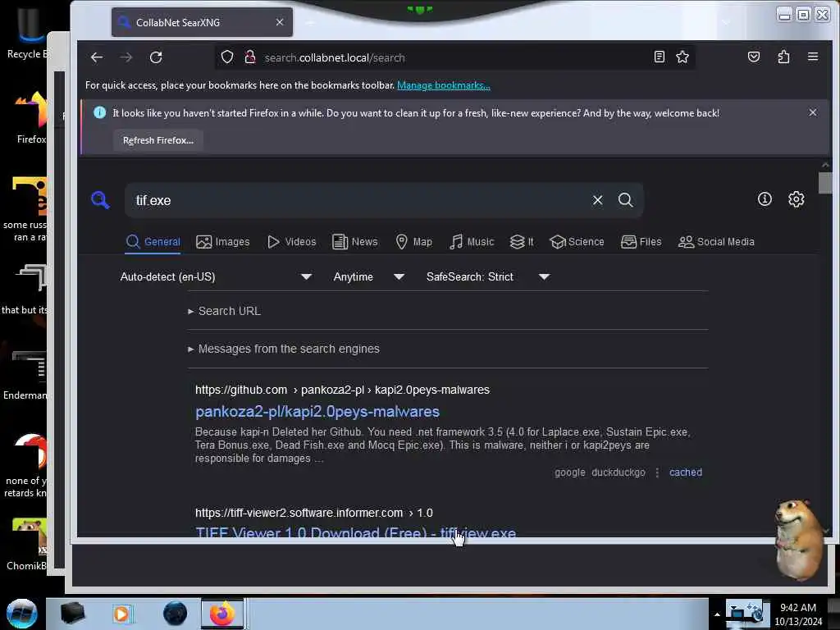Click the hamster desktop mascot
840x630 pixels.
click(x=798, y=540)
